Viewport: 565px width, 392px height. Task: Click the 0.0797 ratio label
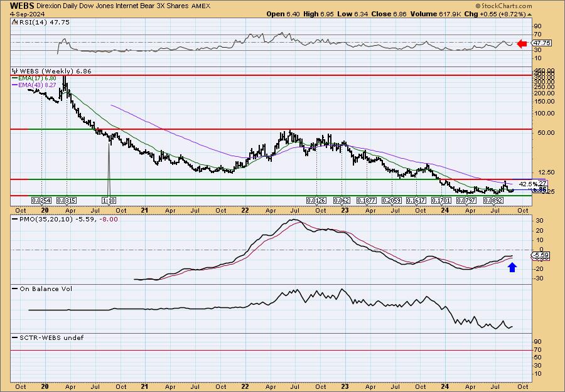[x=466, y=201]
